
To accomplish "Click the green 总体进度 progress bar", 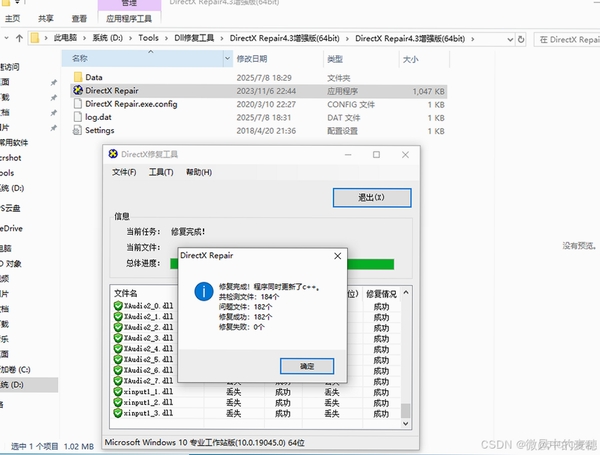I will click(x=282, y=264).
